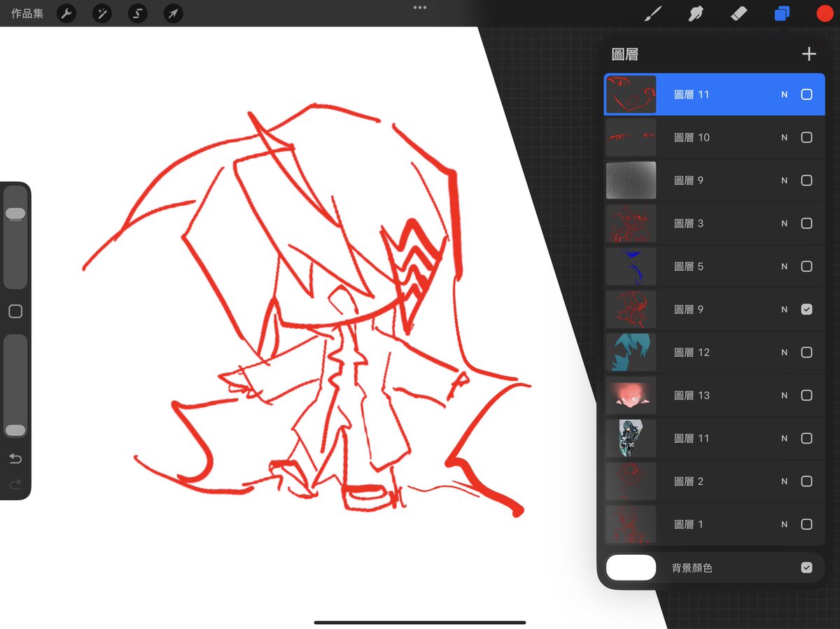Show the 圖層 12 layer

click(806, 353)
